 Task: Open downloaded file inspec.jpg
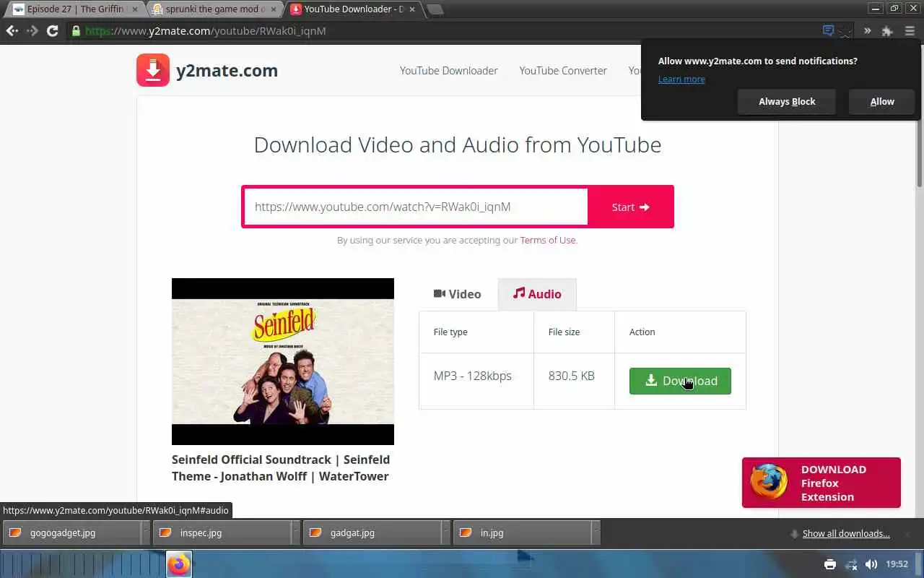pyautogui.click(x=222, y=532)
